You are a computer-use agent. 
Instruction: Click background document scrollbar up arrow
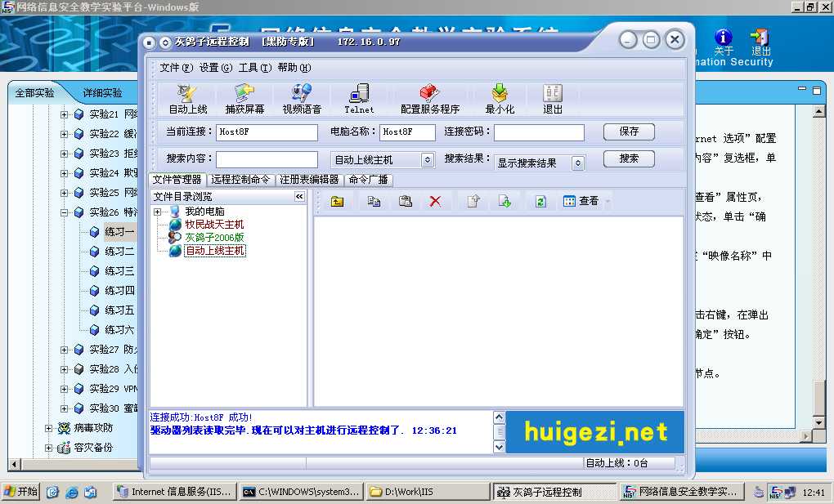[x=819, y=111]
